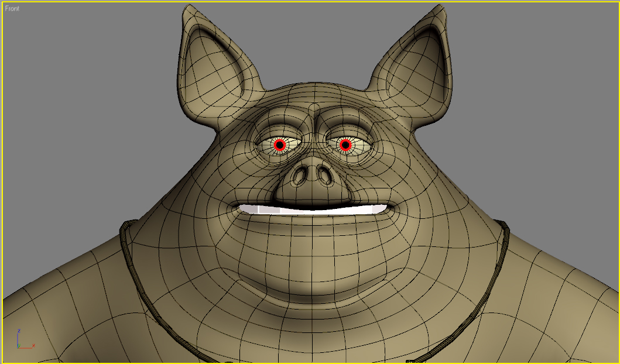Open the Front viewport label menu
Image resolution: width=620 pixels, height=364 pixels.
(12, 8)
